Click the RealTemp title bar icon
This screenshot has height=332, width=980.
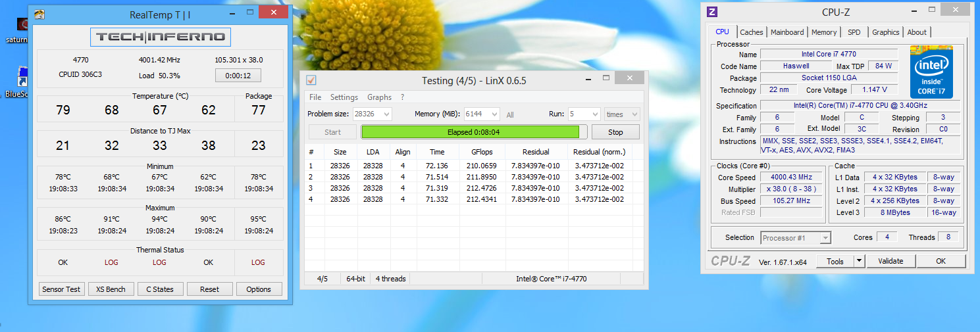39,14
